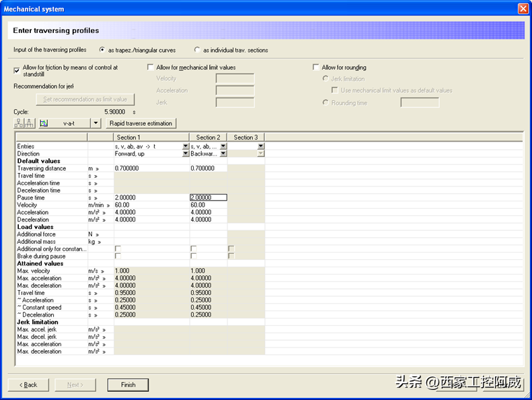The width and height of the screenshot is (532, 400).
Task: Enable Allow for mechanical limit values
Action: pyautogui.click(x=151, y=67)
